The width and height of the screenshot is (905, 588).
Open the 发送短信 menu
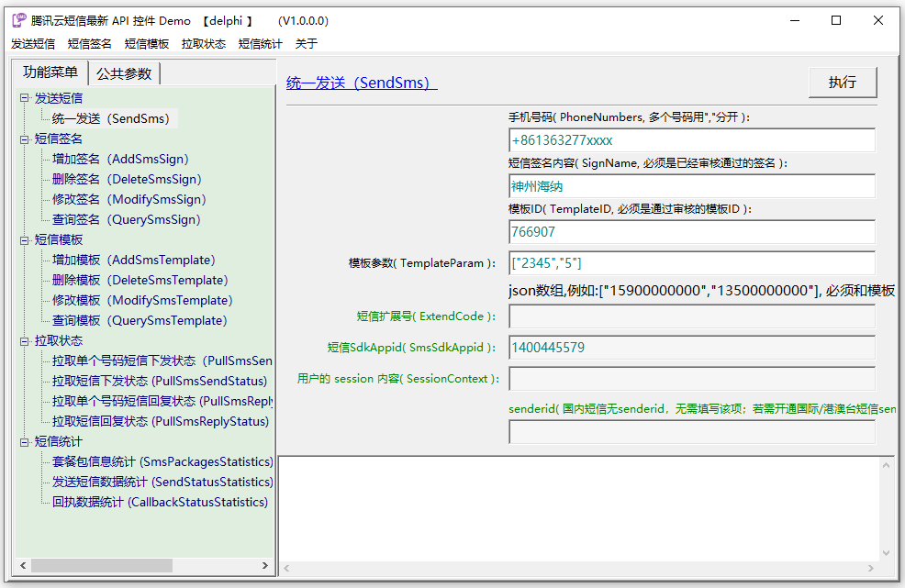click(33, 44)
